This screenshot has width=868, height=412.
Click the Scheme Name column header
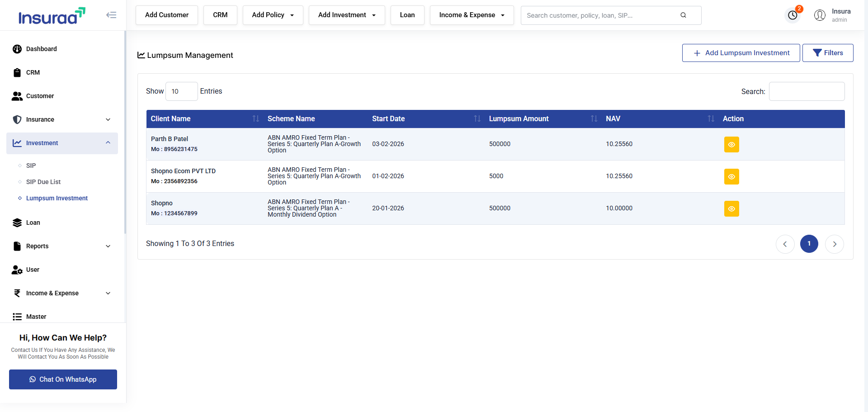coord(291,118)
